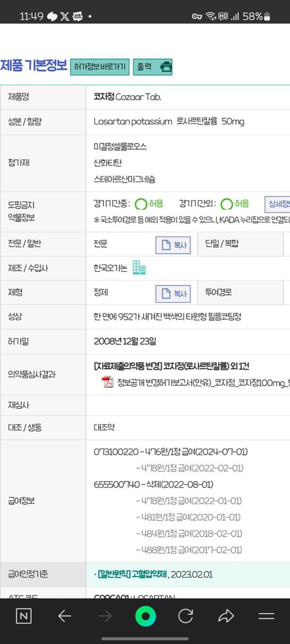Open 허가정보 바로가기 button
290x644 pixels.
tap(100, 66)
